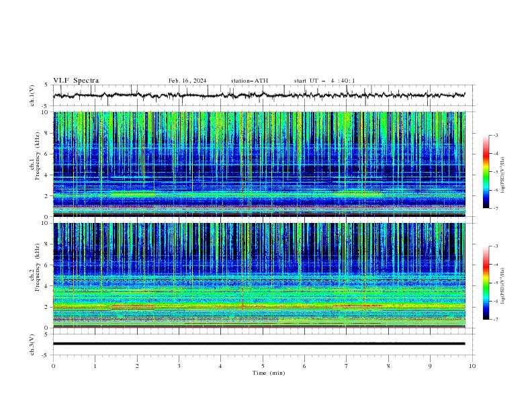The height and width of the screenshot is (411, 532).
Task: Click the "-7" tick on ch.1 colorbar
Action: [x=496, y=208]
